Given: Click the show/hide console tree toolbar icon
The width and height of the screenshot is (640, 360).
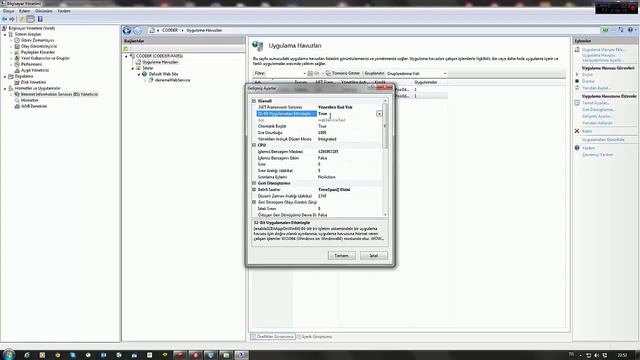Looking at the screenshot, I should pos(30,19).
